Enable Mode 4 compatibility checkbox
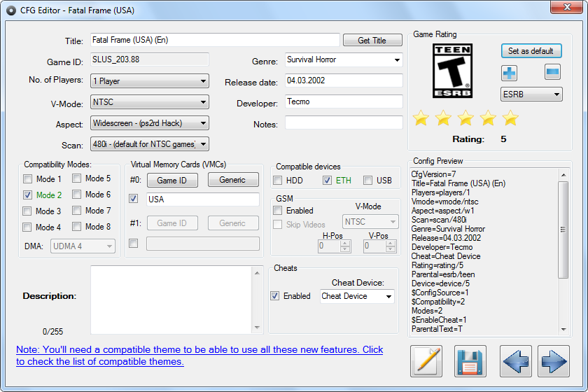Viewport: 588px width, 392px height. (x=27, y=227)
